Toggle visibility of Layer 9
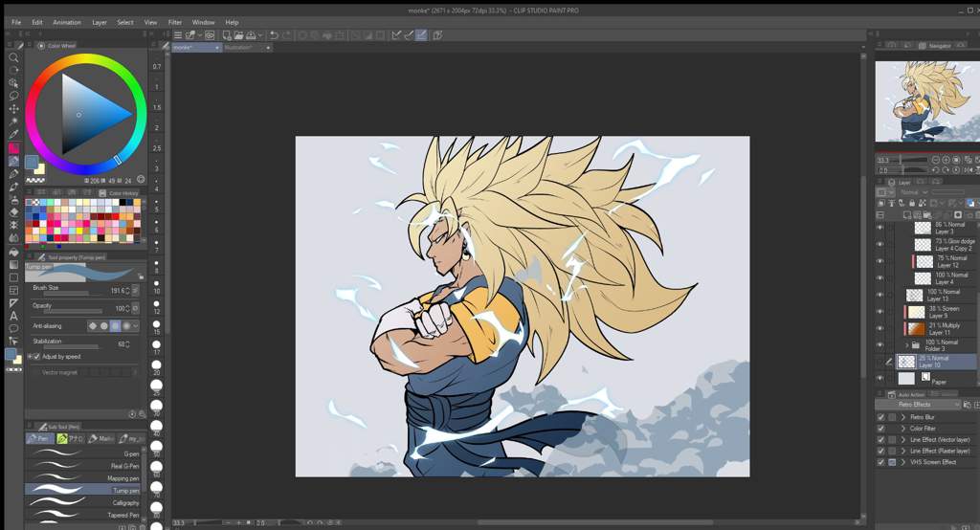The image size is (980, 530). (x=880, y=312)
